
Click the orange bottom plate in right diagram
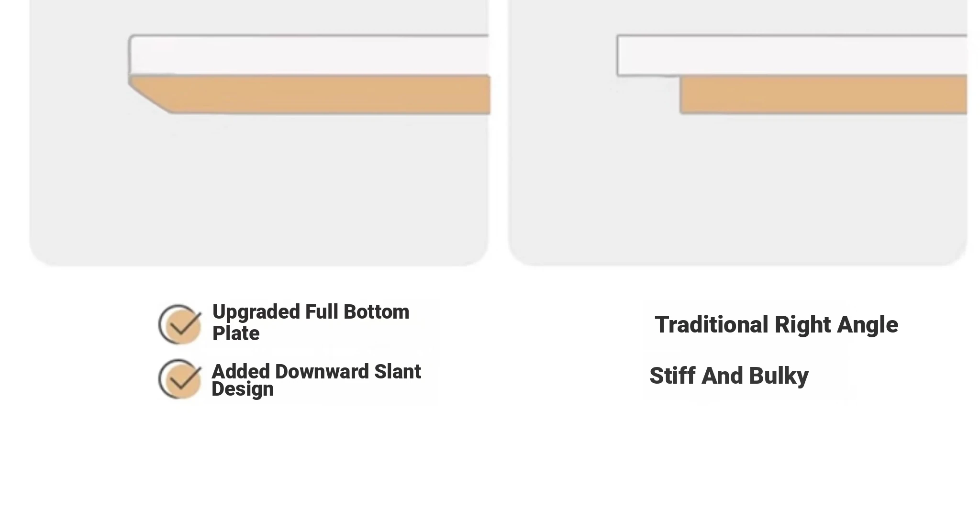(823, 95)
